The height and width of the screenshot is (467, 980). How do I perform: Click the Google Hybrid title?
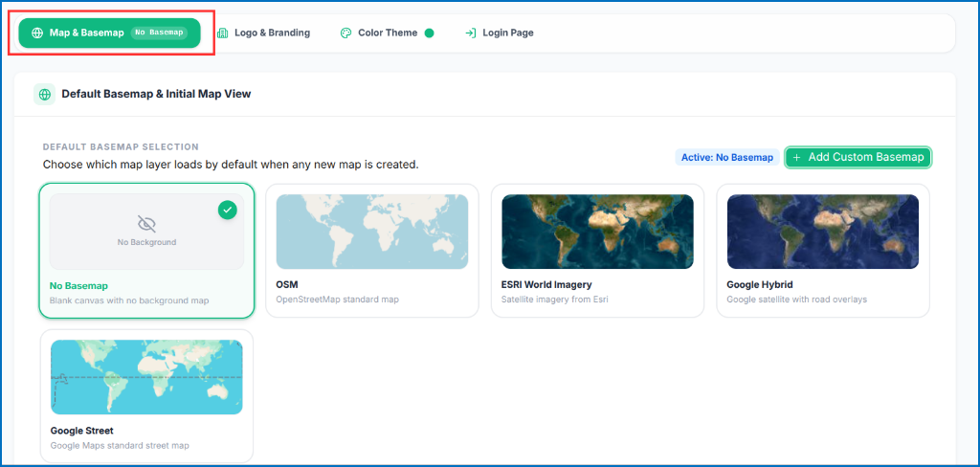(759, 284)
